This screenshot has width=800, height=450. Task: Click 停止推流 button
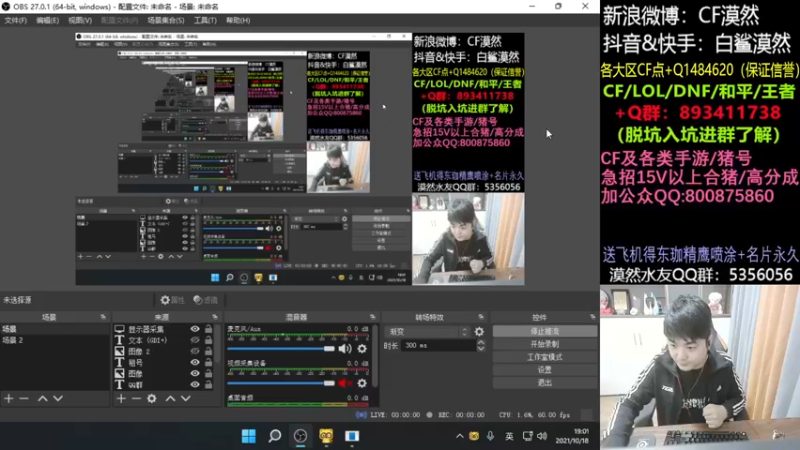tap(545, 332)
